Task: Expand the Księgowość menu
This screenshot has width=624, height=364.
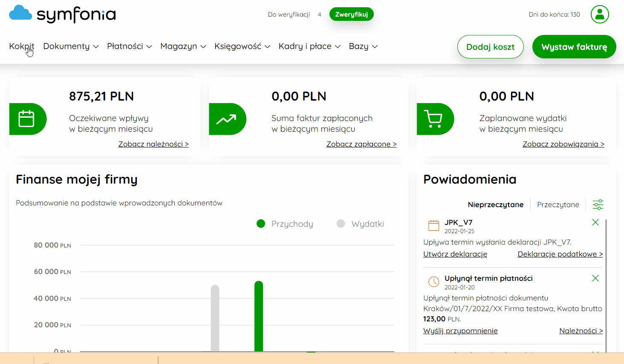Action: pos(242,46)
